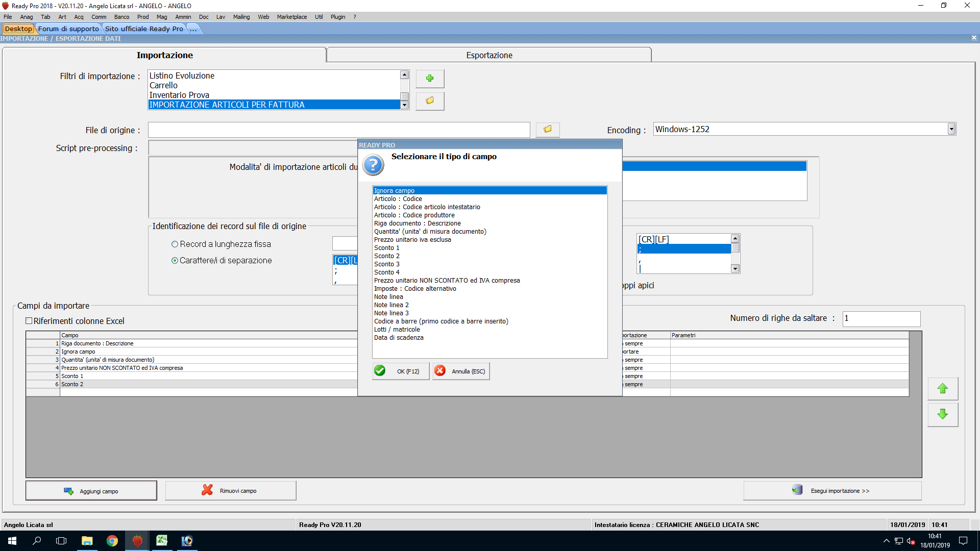Viewport: 980px width, 551px height.
Task: Click the Annulla (ESC) button
Action: tap(461, 371)
